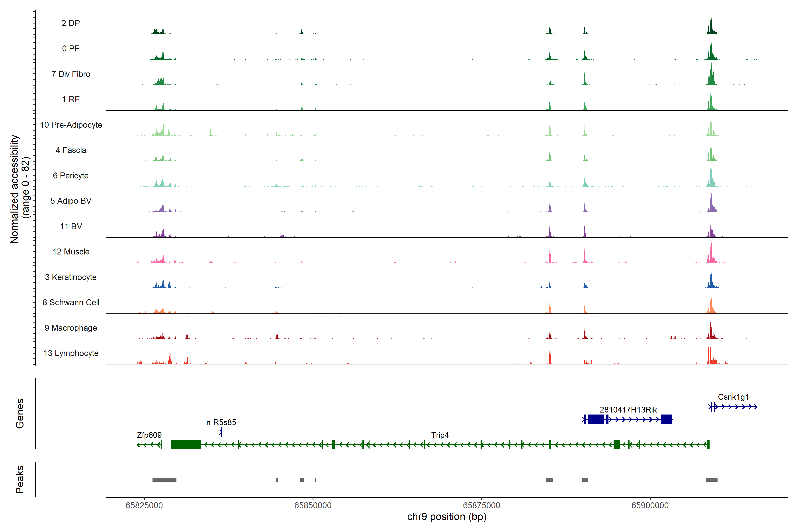Click the 3 Keratinocyte track label
This screenshot has height=532, width=798.
(x=71, y=277)
